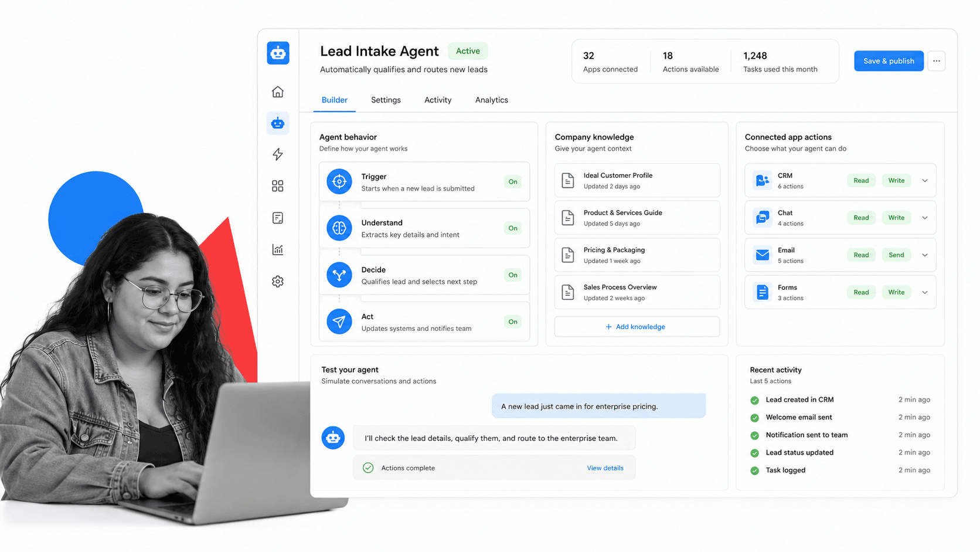This screenshot has width=980, height=552.
Task: Toggle Forms Read permission
Action: pyautogui.click(x=861, y=292)
